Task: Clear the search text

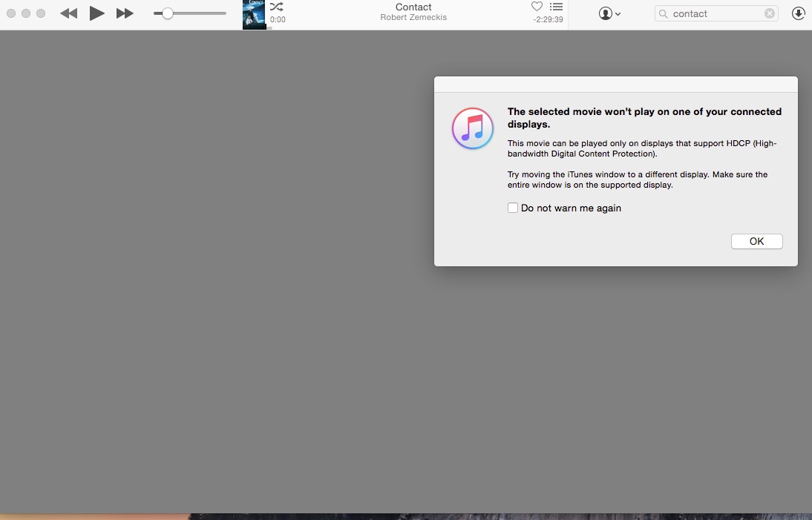Action: point(770,13)
